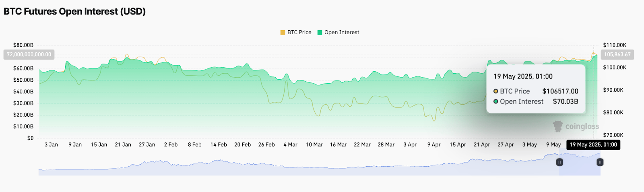Click the black 19 May 2025 crosshair label

(x=593, y=145)
